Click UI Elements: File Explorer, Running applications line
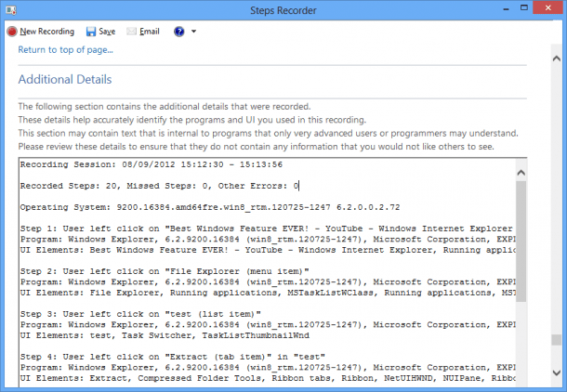Viewport: 567px width, 392px height. point(268,293)
